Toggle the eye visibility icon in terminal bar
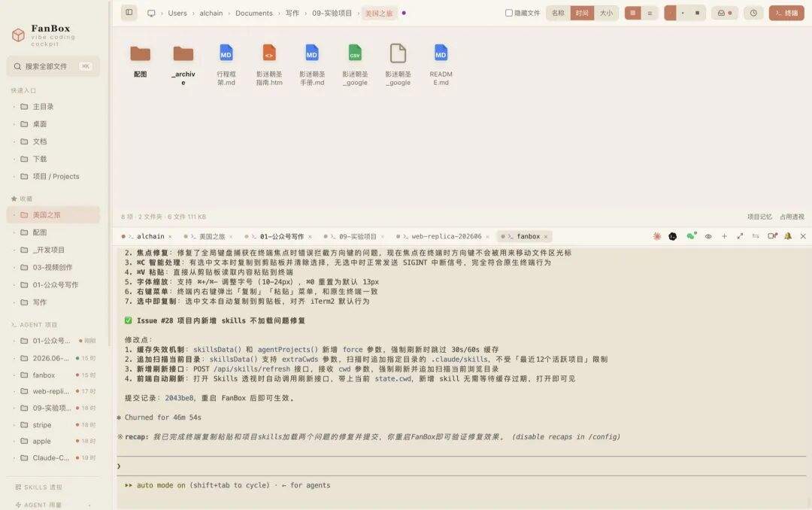This screenshot has height=510, width=812. [708, 236]
